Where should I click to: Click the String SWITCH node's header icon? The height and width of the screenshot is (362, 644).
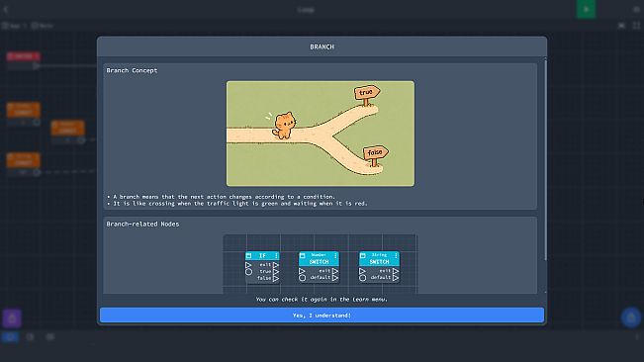coord(363,256)
